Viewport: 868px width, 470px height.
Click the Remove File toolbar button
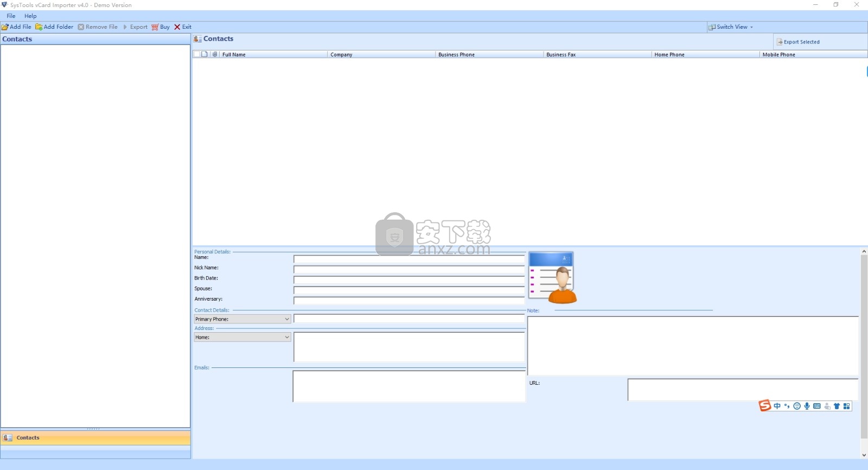coord(98,27)
